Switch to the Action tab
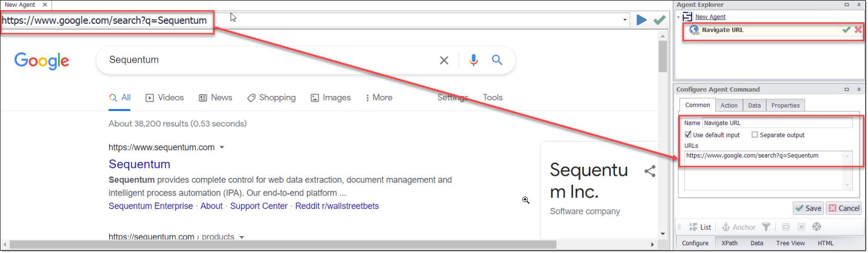The width and height of the screenshot is (868, 253). pos(729,106)
